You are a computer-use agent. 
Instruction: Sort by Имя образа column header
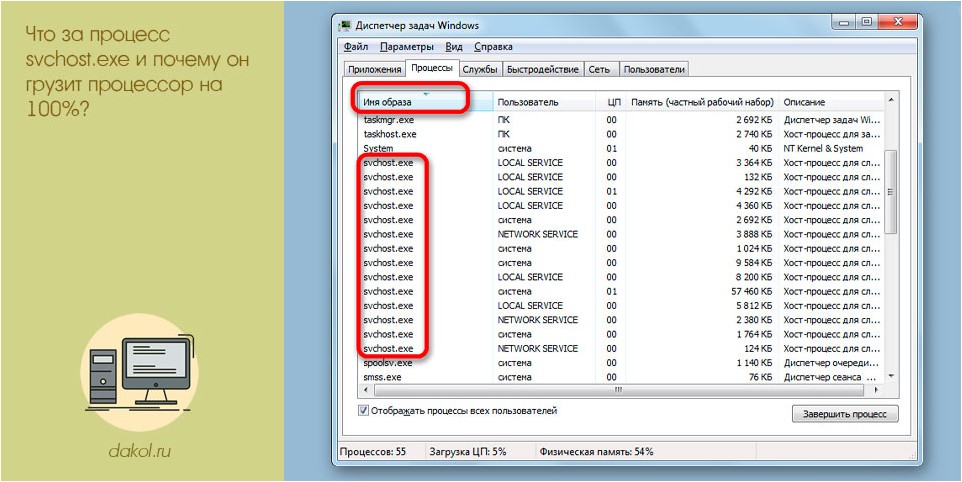[426, 102]
